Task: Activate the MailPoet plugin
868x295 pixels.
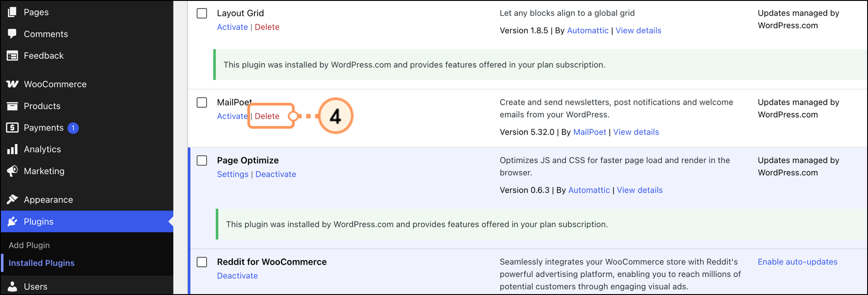Action: [232, 116]
